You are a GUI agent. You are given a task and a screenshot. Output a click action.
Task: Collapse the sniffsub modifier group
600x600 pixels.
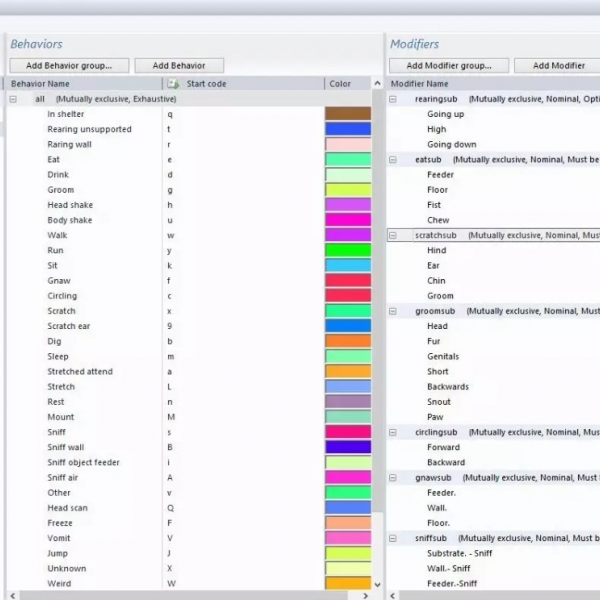[393, 538]
